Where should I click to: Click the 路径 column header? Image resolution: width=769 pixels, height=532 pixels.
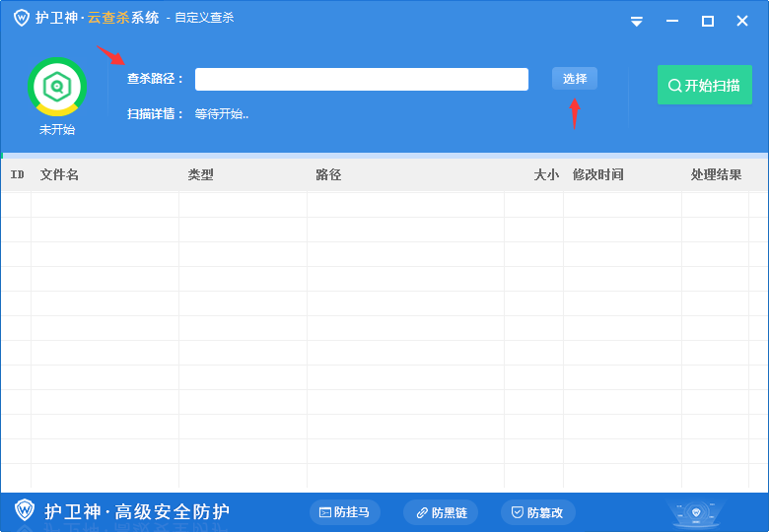click(x=328, y=175)
